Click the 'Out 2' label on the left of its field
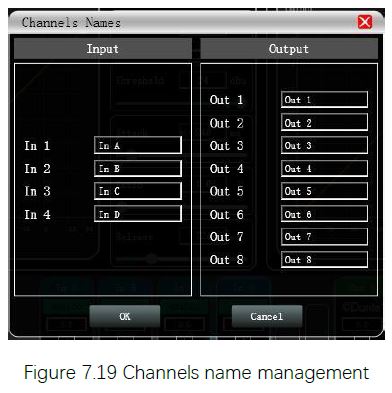The image size is (392, 393). 227,123
